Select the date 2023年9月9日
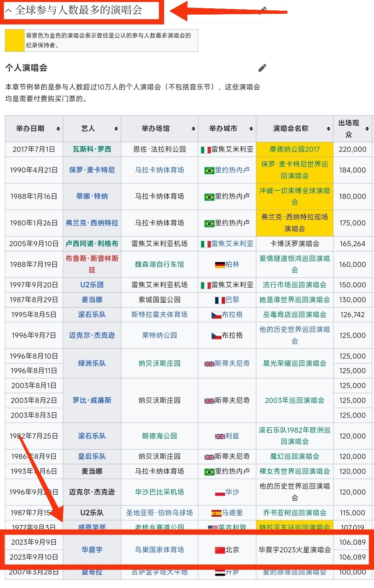Viewport: 374px width, 588px height. (34, 542)
